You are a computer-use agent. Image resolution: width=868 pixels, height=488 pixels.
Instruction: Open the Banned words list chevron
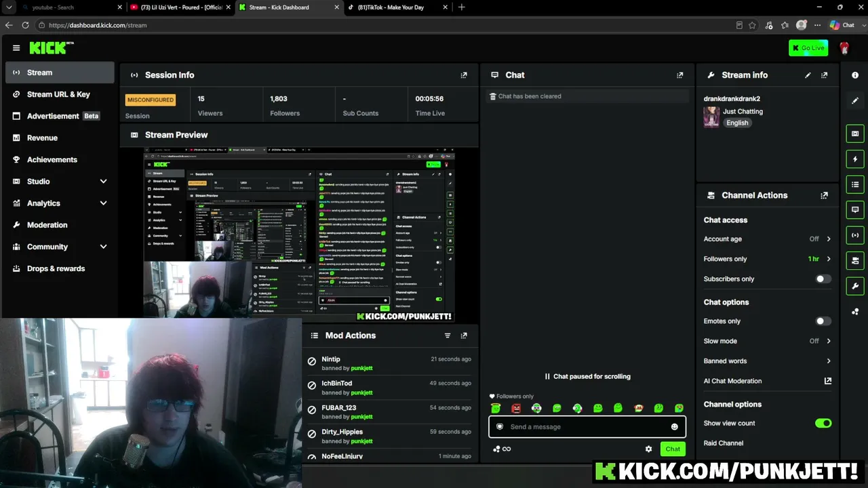point(829,361)
